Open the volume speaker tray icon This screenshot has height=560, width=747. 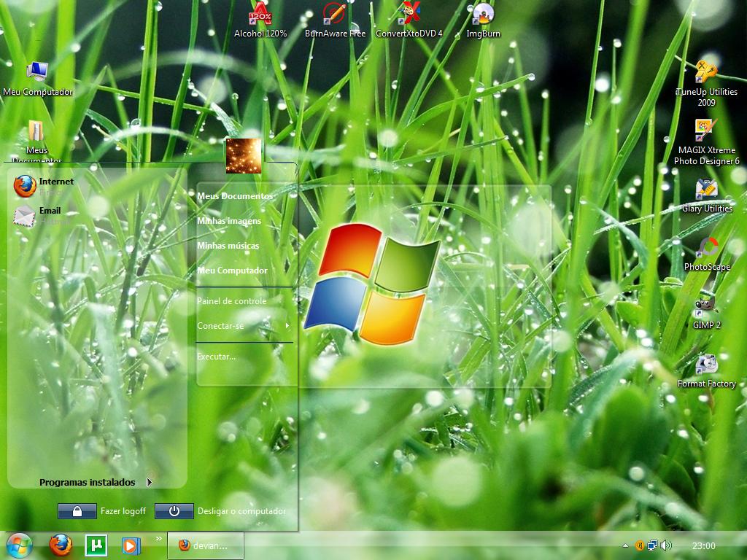click(665, 545)
